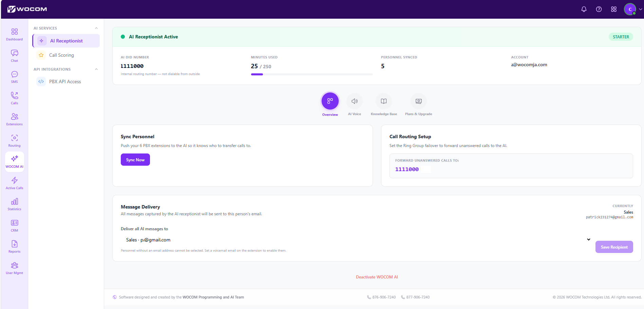The width and height of the screenshot is (644, 309).
Task: Open Extensions in the sidebar
Action: [14, 119]
